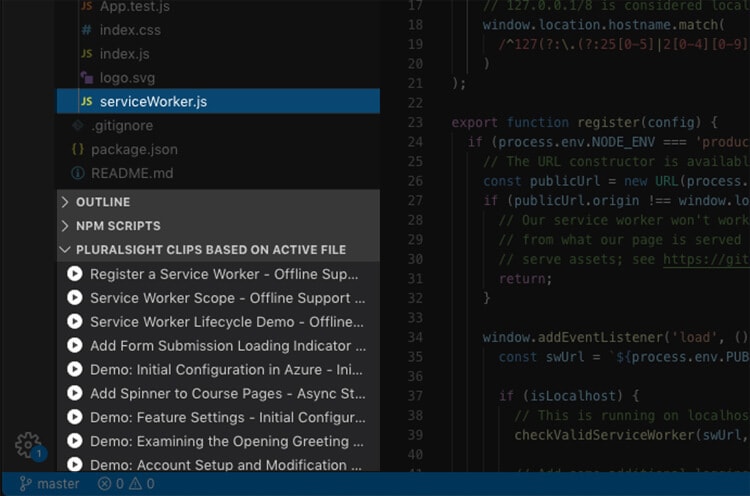Expand the NPM SCRIPTS section
The image size is (750, 496).
click(218, 226)
